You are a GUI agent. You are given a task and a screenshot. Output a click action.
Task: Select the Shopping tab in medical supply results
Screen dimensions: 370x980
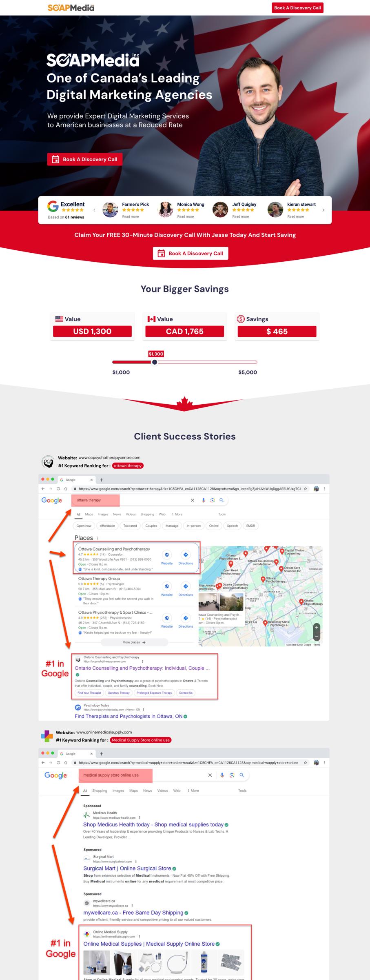100,791
